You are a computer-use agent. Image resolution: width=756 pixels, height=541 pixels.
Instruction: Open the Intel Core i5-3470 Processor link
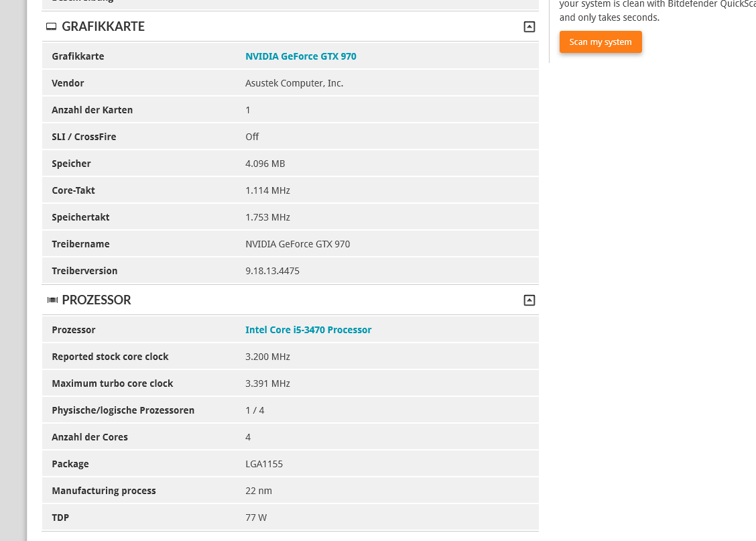coord(308,330)
